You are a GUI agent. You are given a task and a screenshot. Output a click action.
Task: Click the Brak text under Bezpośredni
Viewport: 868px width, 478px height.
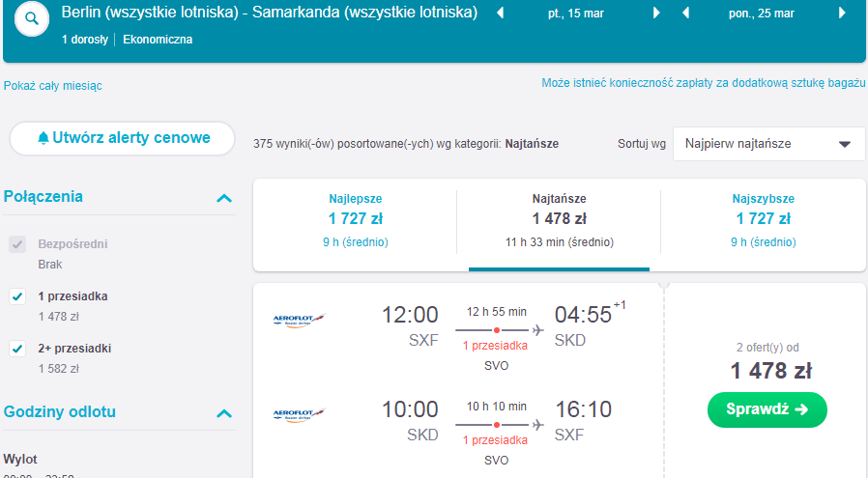[x=50, y=265]
